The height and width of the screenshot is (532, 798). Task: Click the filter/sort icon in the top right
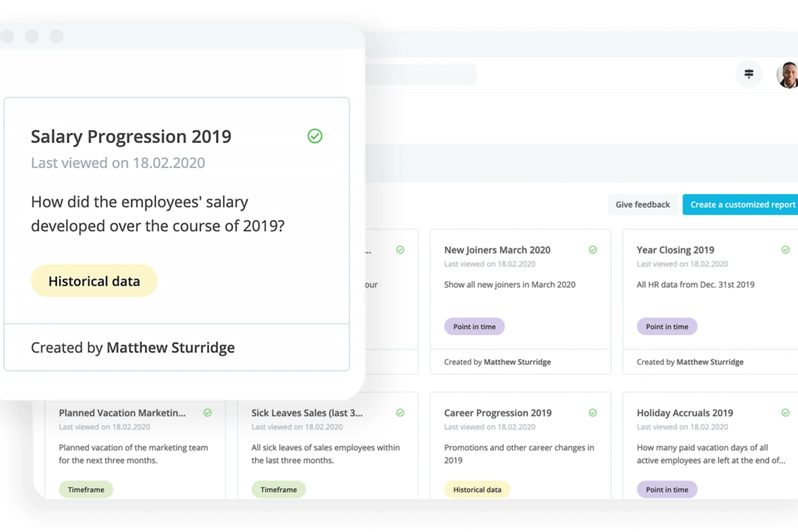pos(749,74)
